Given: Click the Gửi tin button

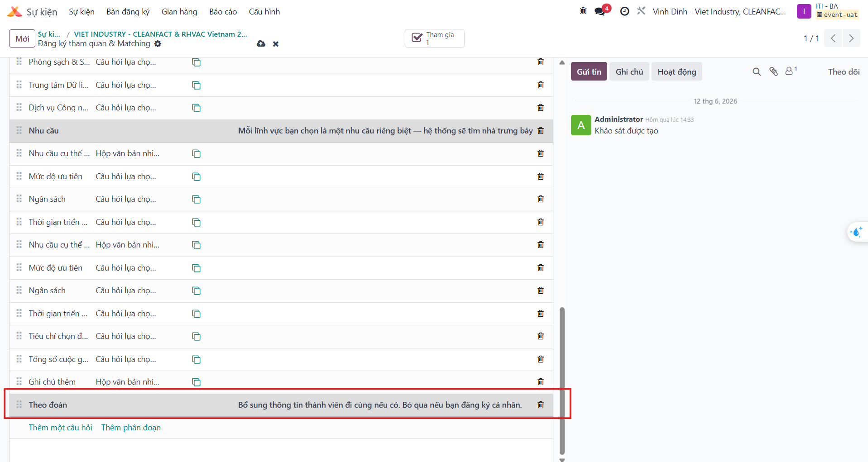Looking at the screenshot, I should [x=589, y=71].
